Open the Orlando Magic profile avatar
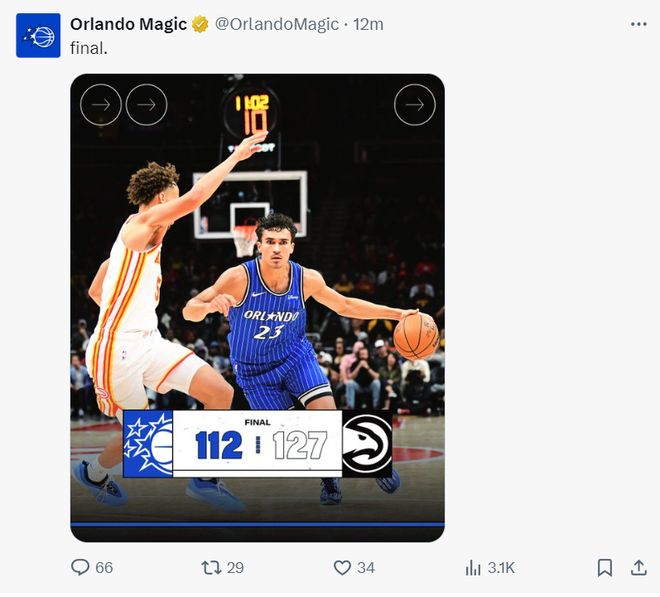The width and height of the screenshot is (660, 597). point(38,35)
